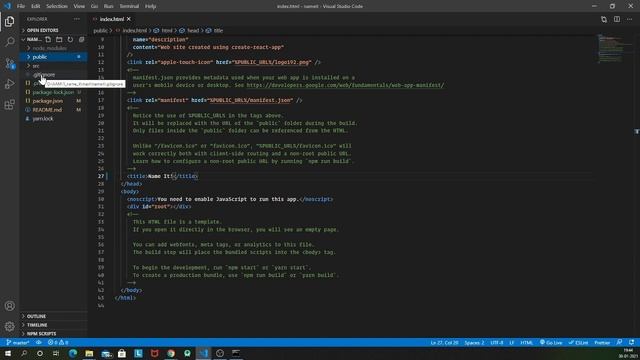Click UTF-8 encoding in status bar
Viewport: 640px width, 360px height.
pos(497,342)
